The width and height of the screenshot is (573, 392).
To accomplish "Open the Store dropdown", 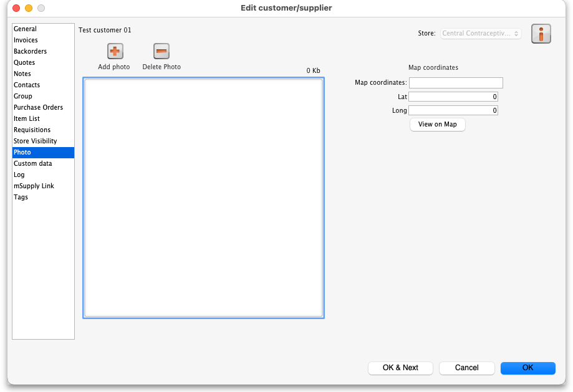I will [x=481, y=34].
